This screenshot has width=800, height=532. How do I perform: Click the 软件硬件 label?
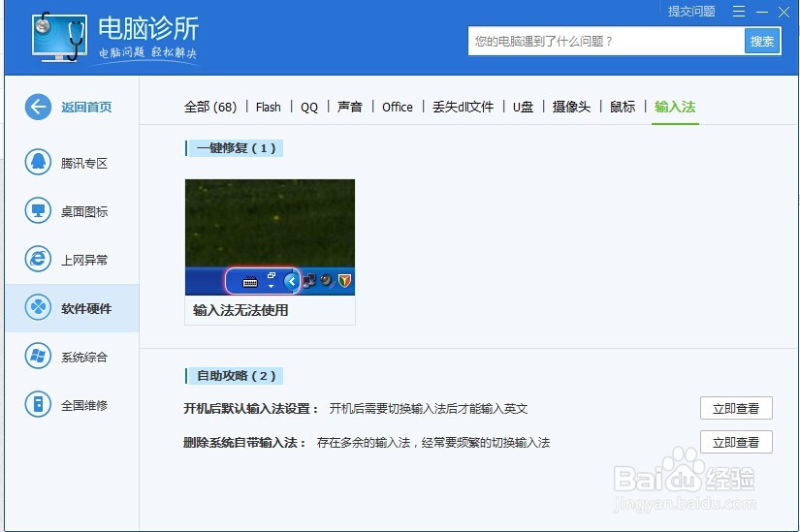pos(86,308)
